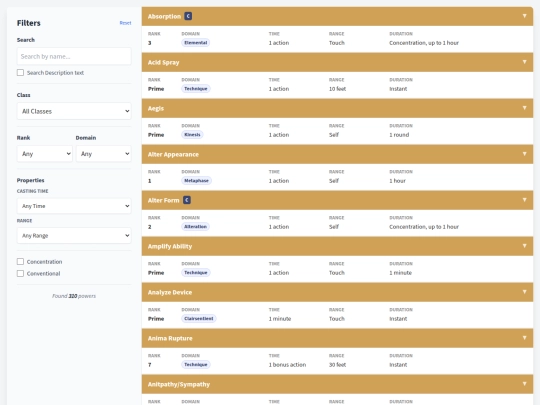This screenshot has width=540, height=405.
Task: Click the Anitpathy/Sympathy power title
Action: 179,384
